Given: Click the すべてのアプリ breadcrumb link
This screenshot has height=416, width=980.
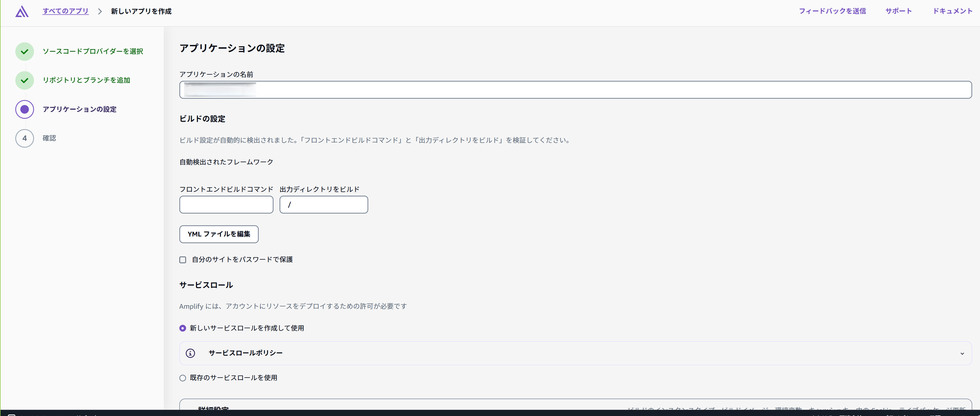Looking at the screenshot, I should (65, 11).
